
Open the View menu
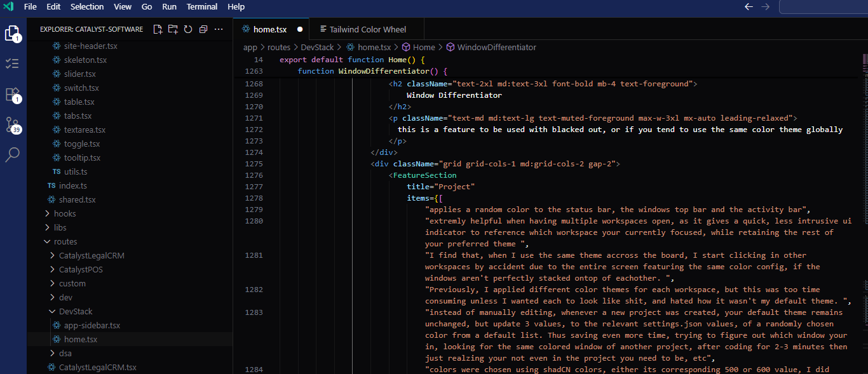pyautogui.click(x=123, y=6)
